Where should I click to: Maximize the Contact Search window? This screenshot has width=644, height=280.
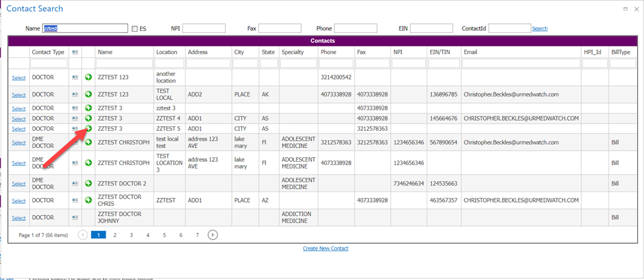pos(626,9)
